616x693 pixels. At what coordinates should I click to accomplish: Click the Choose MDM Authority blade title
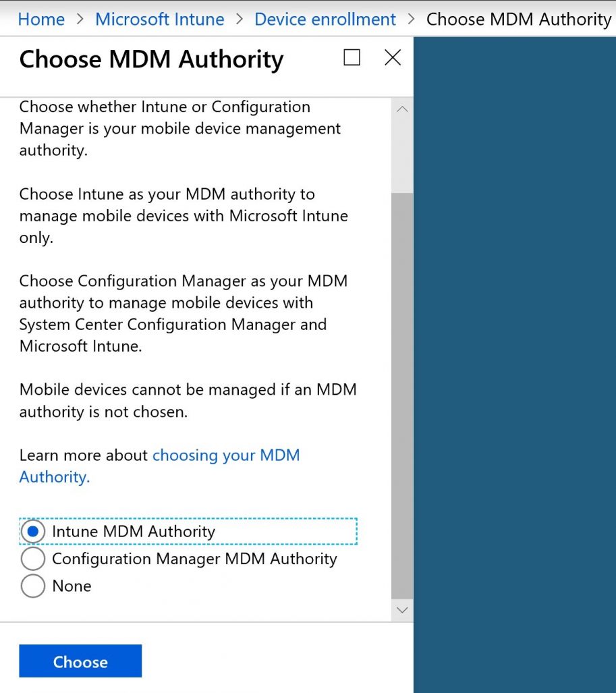150,59
